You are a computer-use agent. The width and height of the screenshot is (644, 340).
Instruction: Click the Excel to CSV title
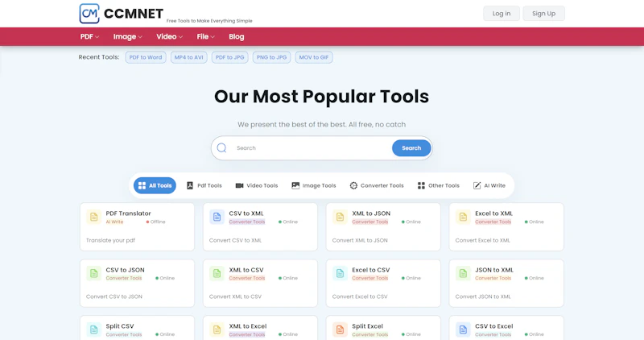pos(370,270)
